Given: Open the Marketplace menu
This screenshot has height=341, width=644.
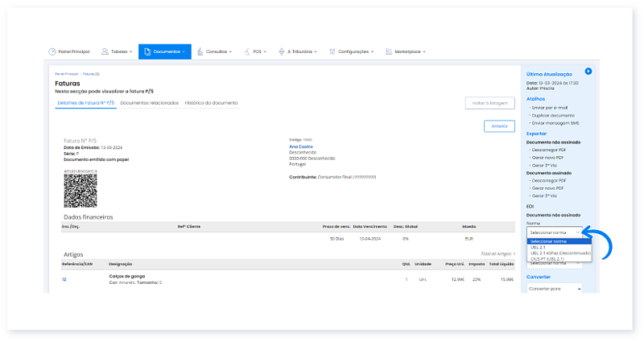Looking at the screenshot, I should pyautogui.click(x=406, y=51).
